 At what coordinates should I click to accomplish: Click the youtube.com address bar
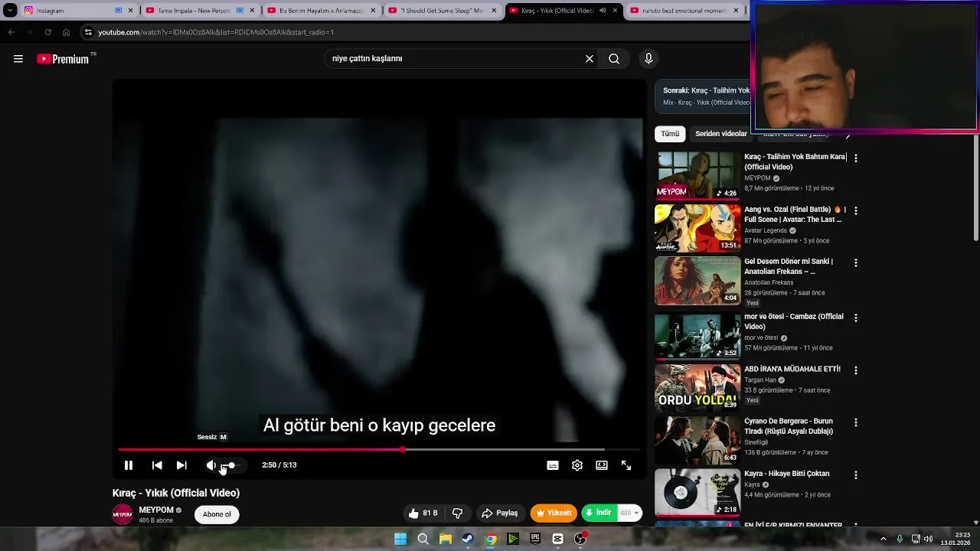413,32
